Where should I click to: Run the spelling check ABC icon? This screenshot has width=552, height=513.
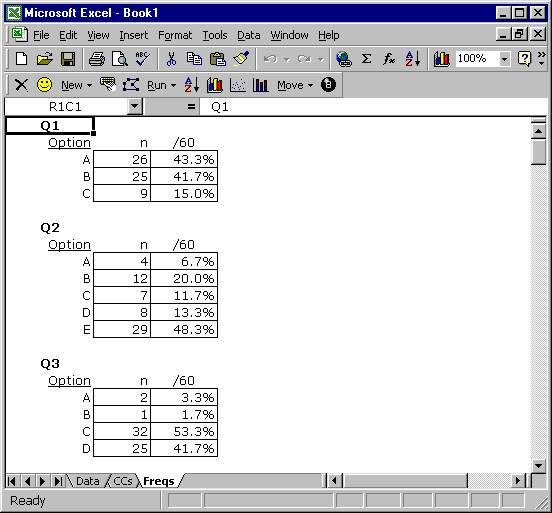(x=142, y=59)
